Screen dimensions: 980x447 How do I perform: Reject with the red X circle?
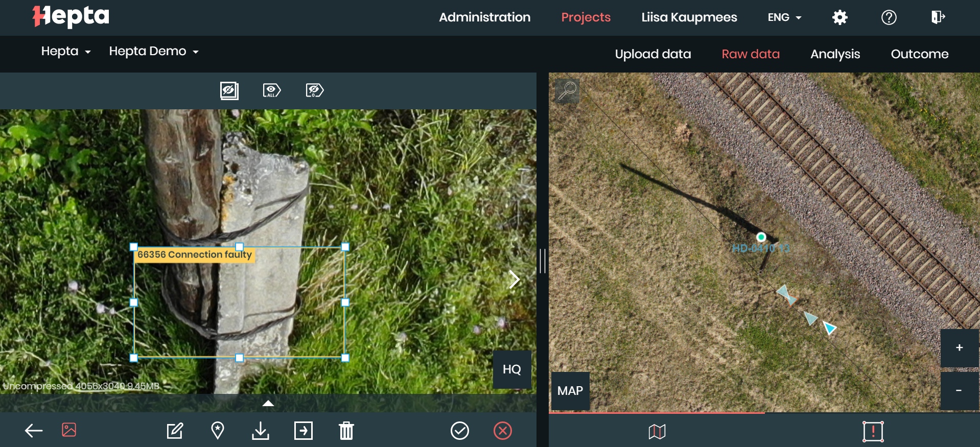tap(503, 431)
